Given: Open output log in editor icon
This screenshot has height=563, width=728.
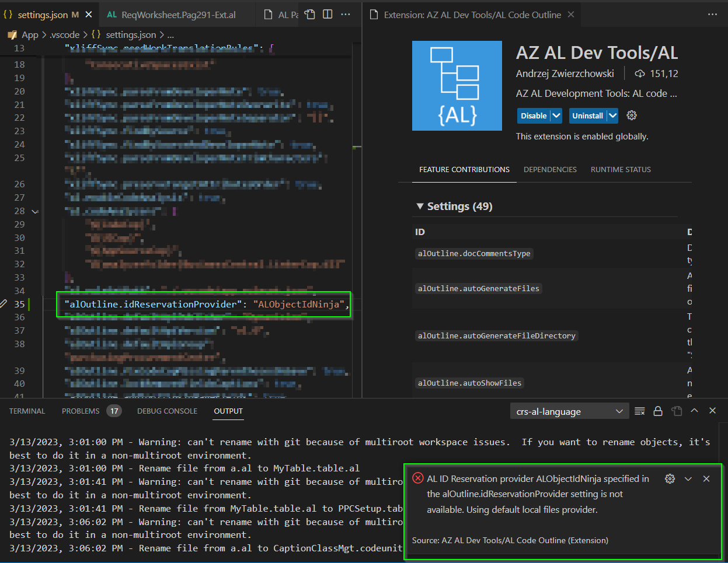Looking at the screenshot, I should pyautogui.click(x=677, y=411).
